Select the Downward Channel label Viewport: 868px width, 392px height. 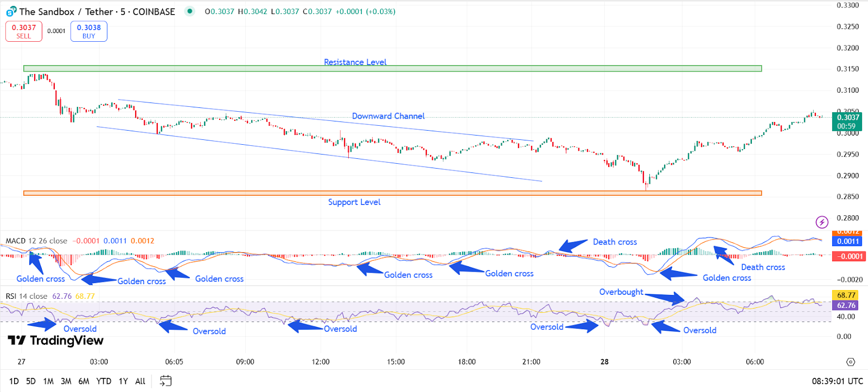coord(388,116)
